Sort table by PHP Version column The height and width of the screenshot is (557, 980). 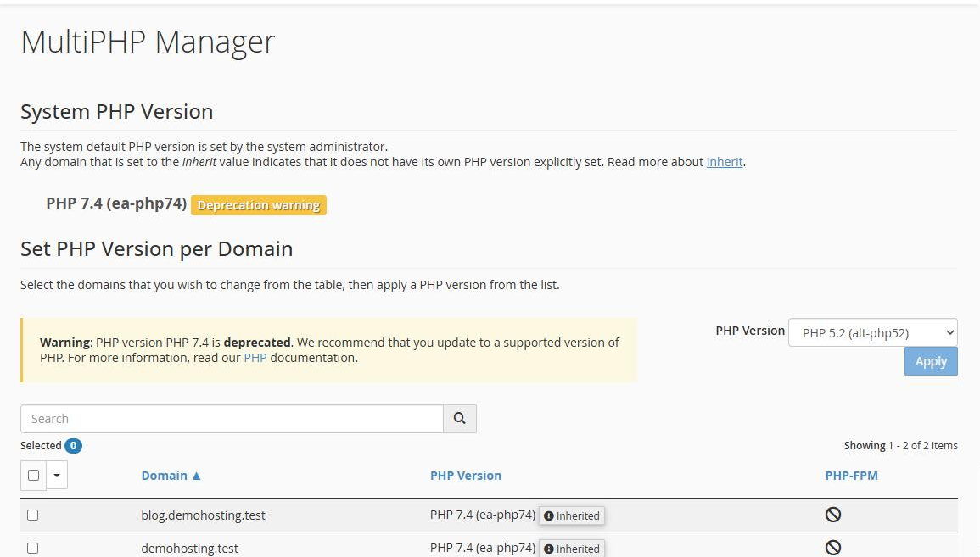(x=466, y=476)
